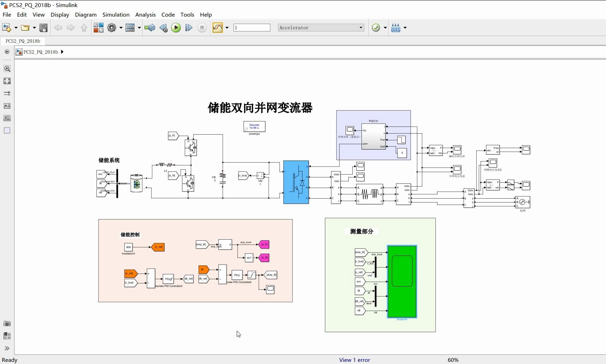
Task: Click the Up to Parent arrow
Action: click(x=84, y=28)
